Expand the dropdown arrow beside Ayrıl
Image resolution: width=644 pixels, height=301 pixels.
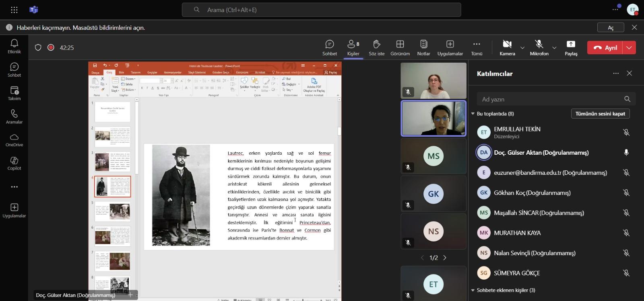[629, 47]
